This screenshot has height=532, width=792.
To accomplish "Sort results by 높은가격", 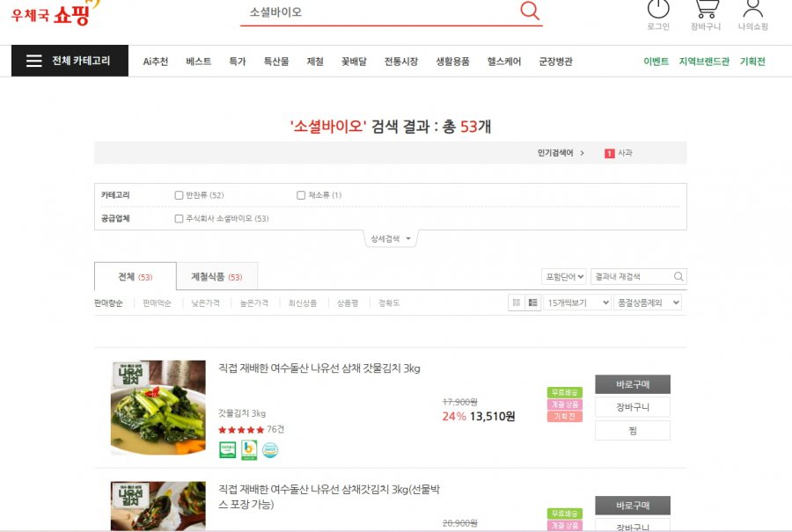I will pos(254,303).
